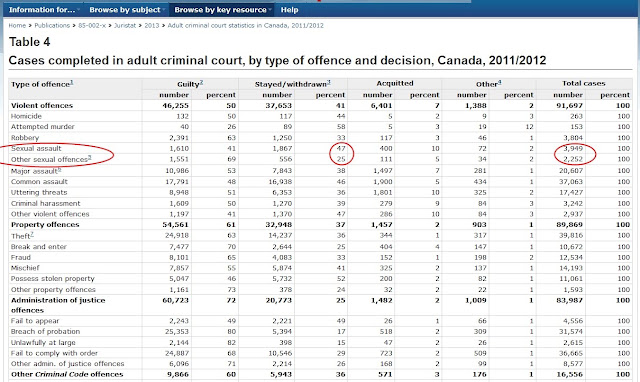Open the Juristat breadcrumb link

point(125,25)
